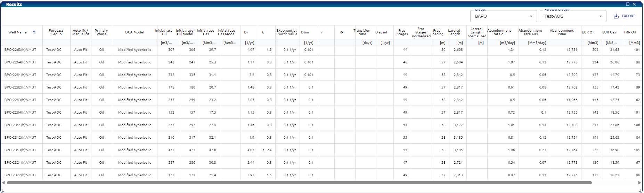This screenshot has width=644, height=193.
Task: Click the horizontal scrollbar thumb
Action: [299, 183]
